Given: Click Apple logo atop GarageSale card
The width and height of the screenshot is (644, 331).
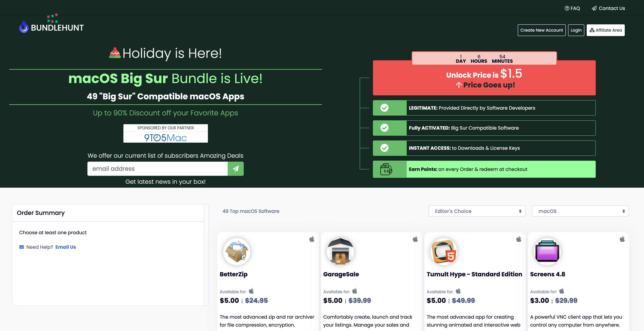Looking at the screenshot, I should click(415, 239).
